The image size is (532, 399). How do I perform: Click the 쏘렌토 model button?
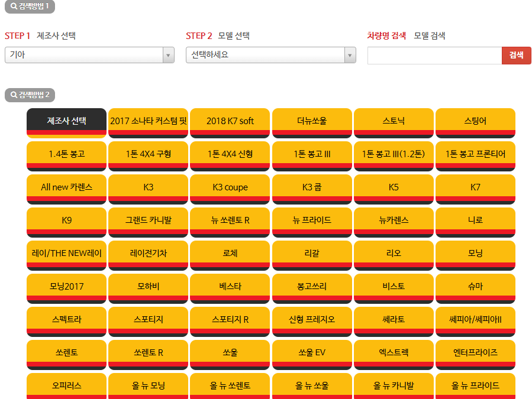(66, 355)
